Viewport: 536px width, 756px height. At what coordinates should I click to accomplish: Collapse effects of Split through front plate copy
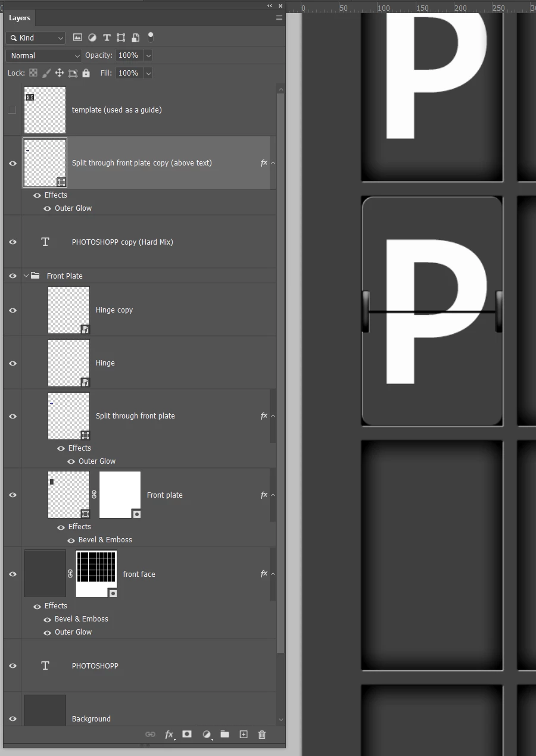click(273, 163)
